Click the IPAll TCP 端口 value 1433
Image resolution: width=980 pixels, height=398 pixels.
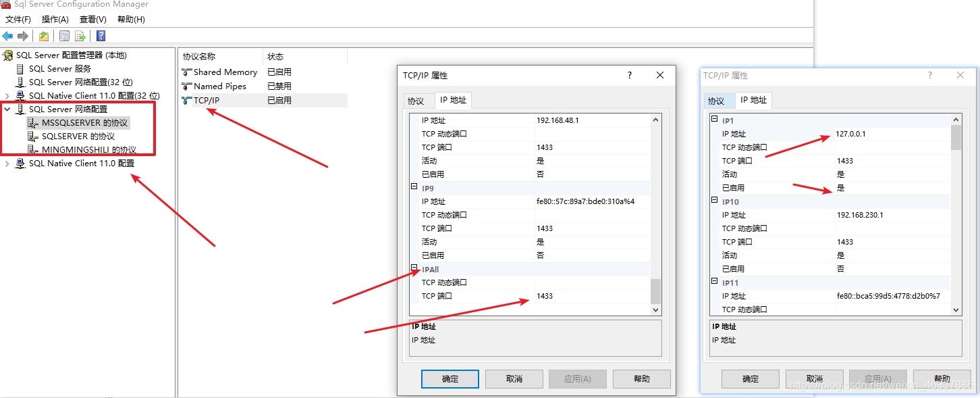[545, 296]
